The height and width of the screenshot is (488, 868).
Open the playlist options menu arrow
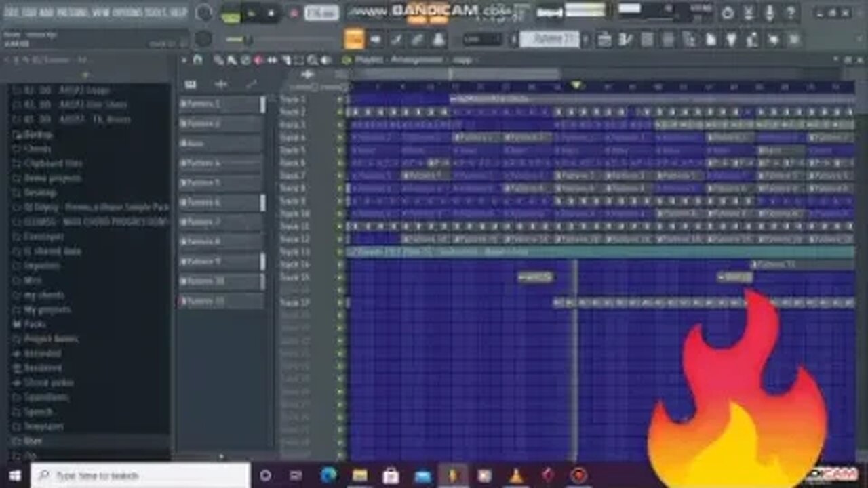point(184,60)
